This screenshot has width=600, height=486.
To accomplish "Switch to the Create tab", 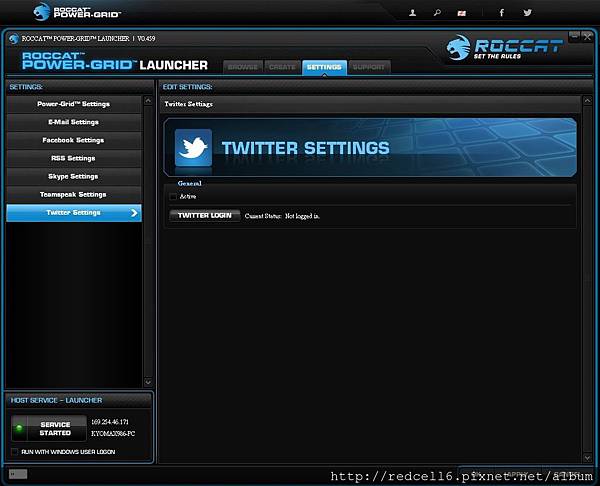I will tap(282, 67).
